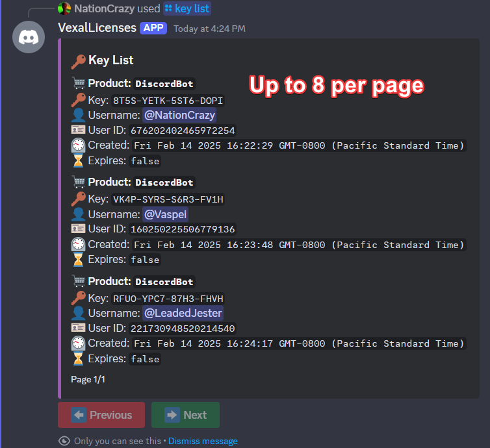Click NationCrazy's small avatar in command header
490x448 pixels.
point(64,8)
